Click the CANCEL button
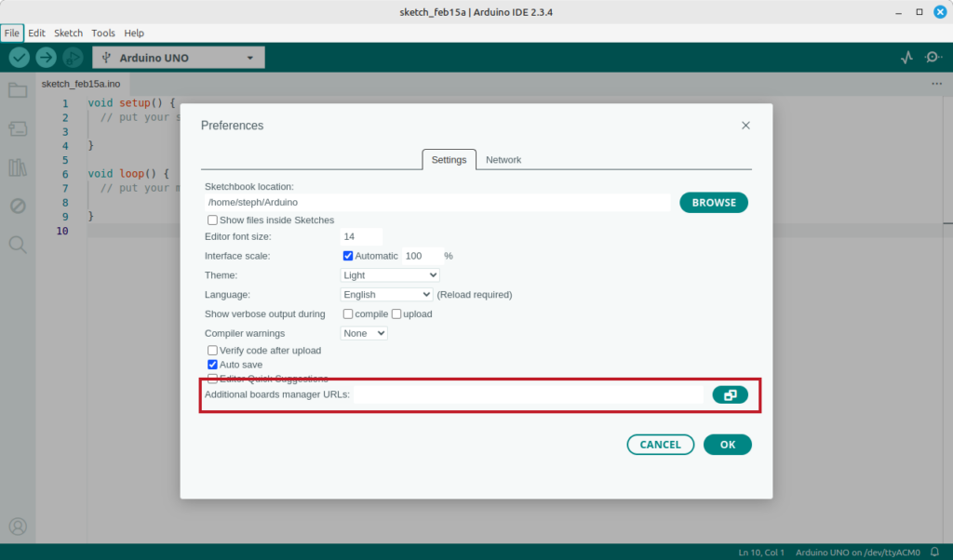This screenshot has width=953, height=560. coord(660,445)
